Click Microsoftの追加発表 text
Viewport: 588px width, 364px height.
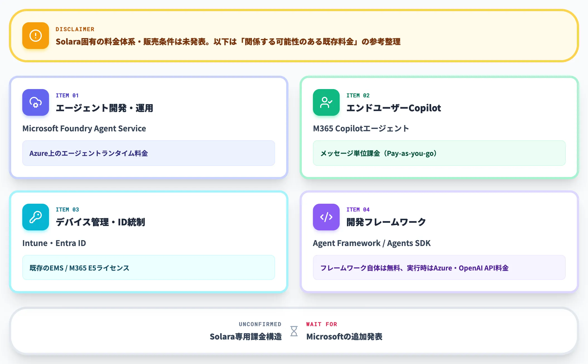344,337
